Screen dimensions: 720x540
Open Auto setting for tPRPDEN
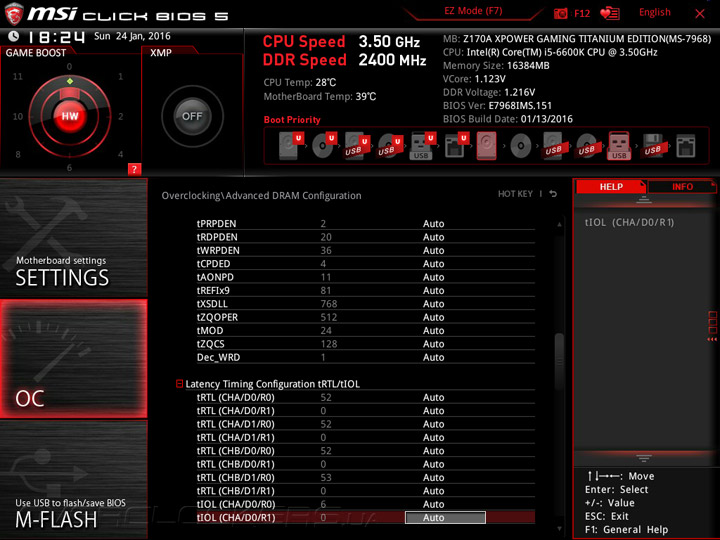click(433, 224)
